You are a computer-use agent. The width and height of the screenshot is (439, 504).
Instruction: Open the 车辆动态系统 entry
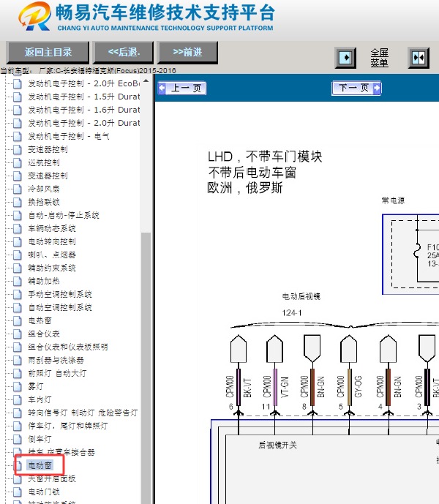tap(52, 228)
